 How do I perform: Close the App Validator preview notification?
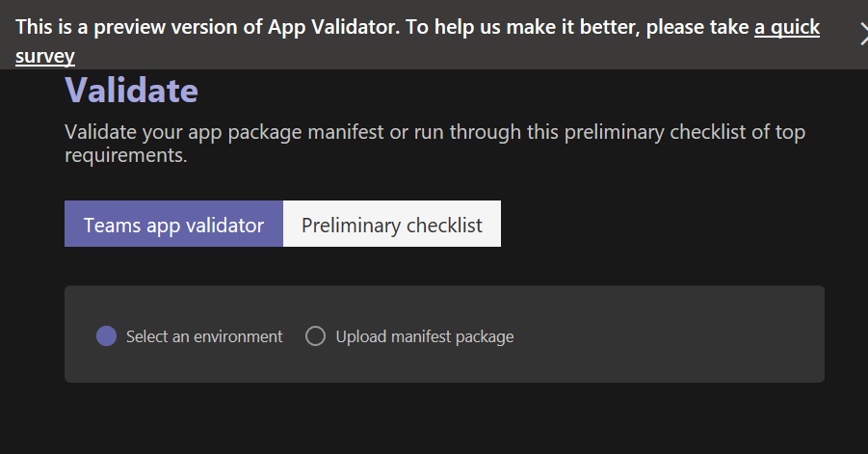[863, 33]
